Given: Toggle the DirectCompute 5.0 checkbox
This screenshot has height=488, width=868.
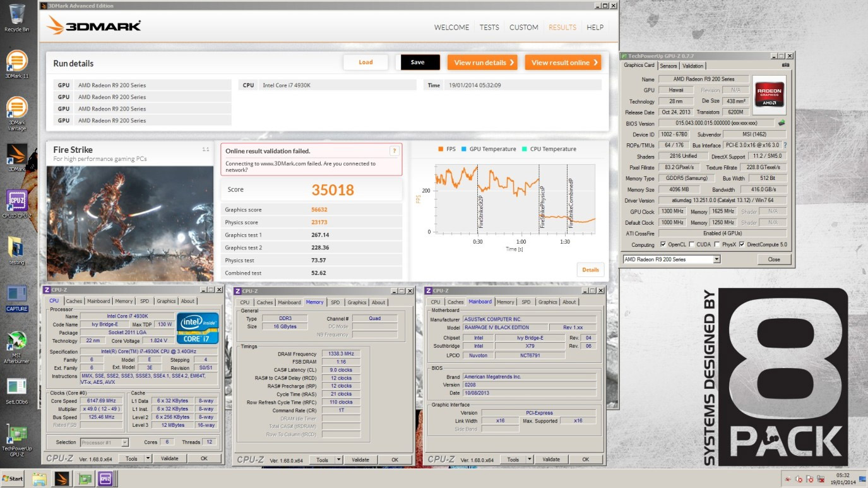Looking at the screenshot, I should click(742, 245).
